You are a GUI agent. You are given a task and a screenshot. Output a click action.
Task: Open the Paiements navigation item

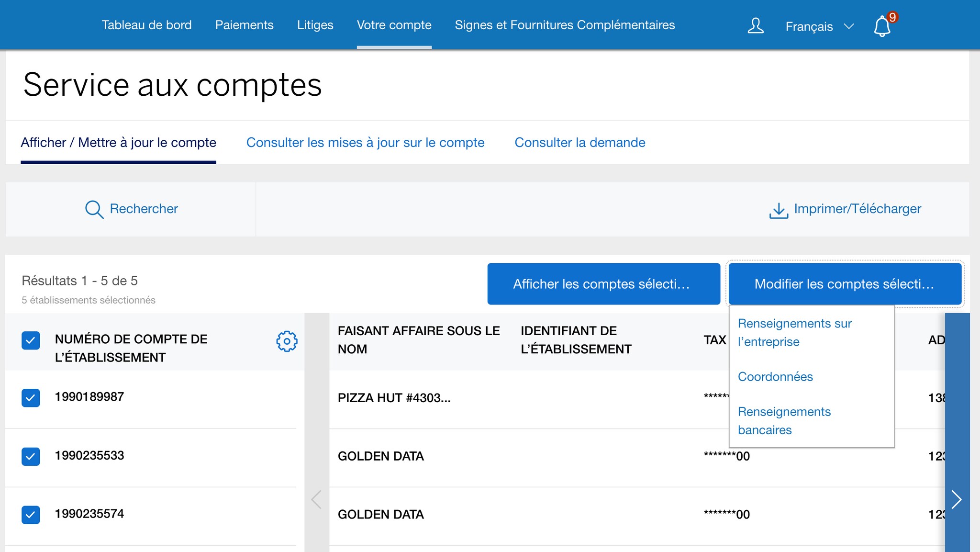244,25
